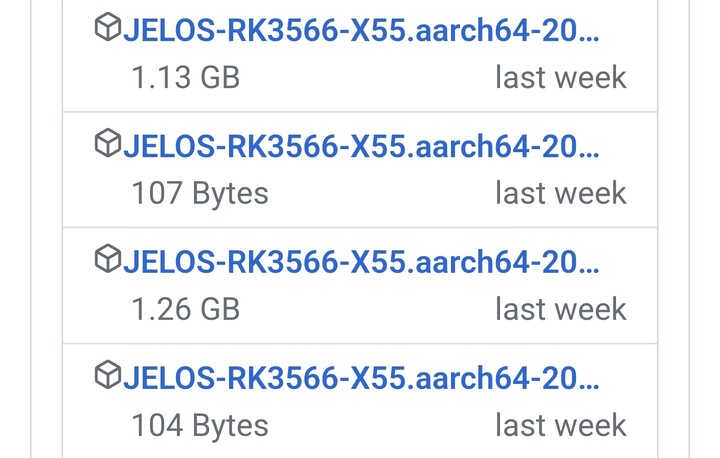Click the package icon beside the 1.26 GB asset
Screen dimensions: 720x458
[x=108, y=259]
